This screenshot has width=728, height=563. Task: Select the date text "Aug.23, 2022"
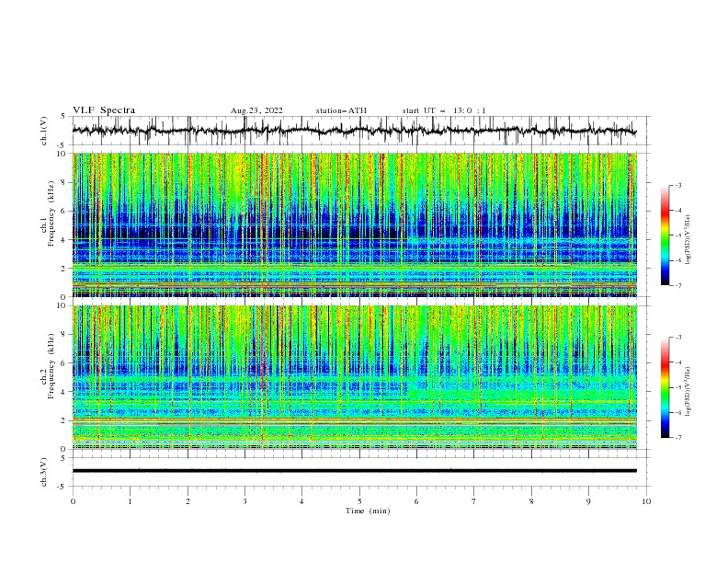tap(256, 110)
